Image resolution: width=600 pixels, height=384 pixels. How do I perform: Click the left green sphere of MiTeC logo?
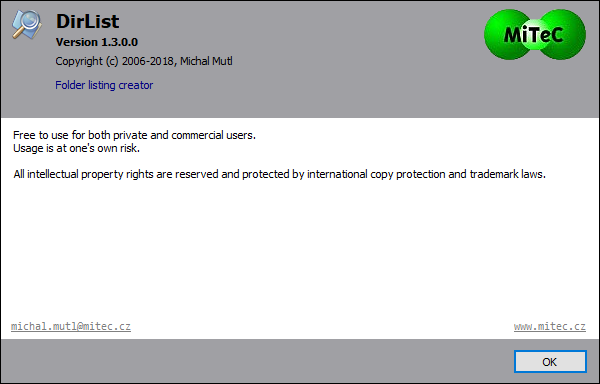pos(507,34)
